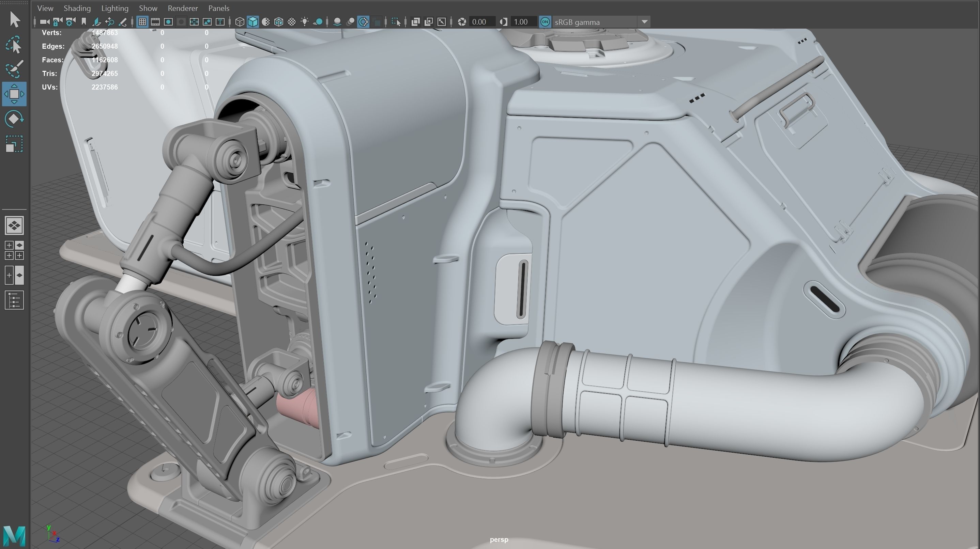This screenshot has height=549, width=980.
Task: Toggle the Outliner panel button
Action: click(x=14, y=300)
